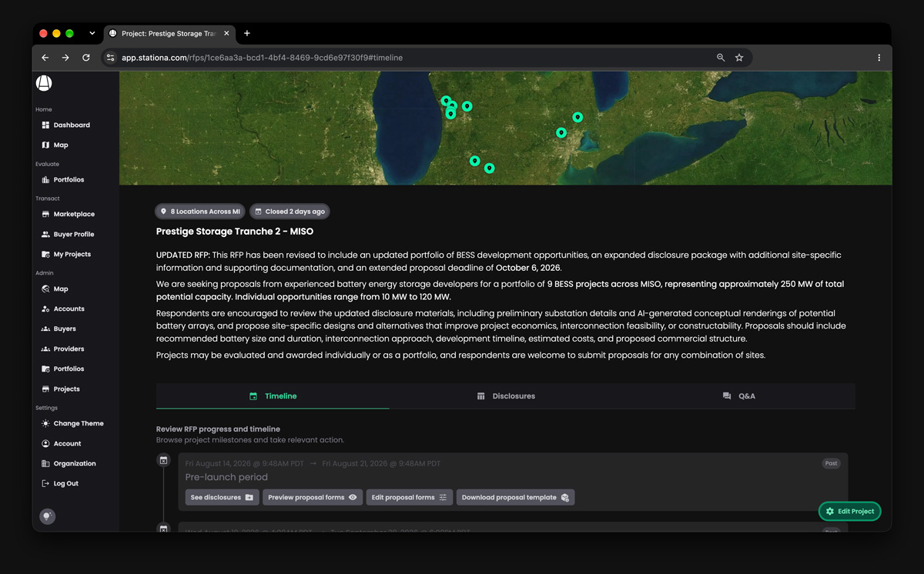
Task: Expand the tab search dropdown chevron
Action: pyautogui.click(x=92, y=34)
